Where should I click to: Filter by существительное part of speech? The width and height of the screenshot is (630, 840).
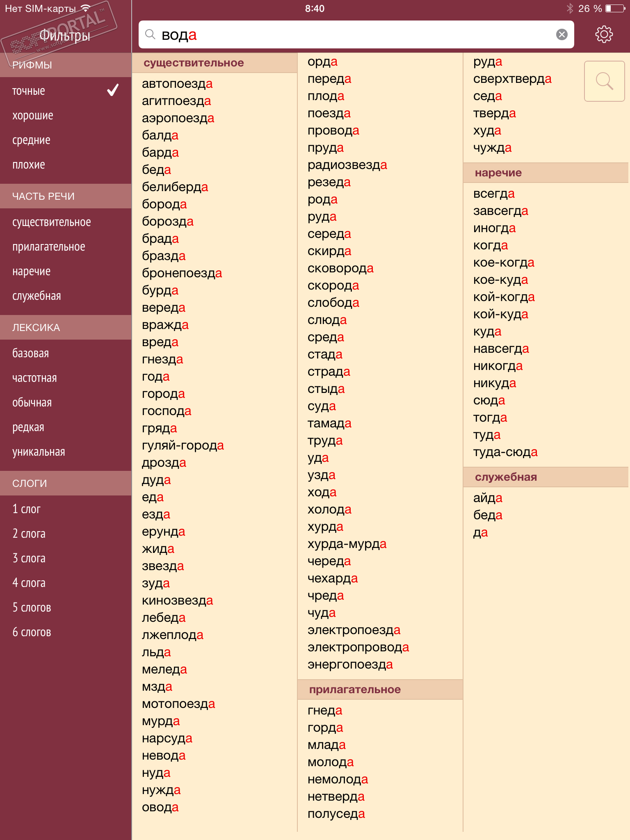pos(66,222)
